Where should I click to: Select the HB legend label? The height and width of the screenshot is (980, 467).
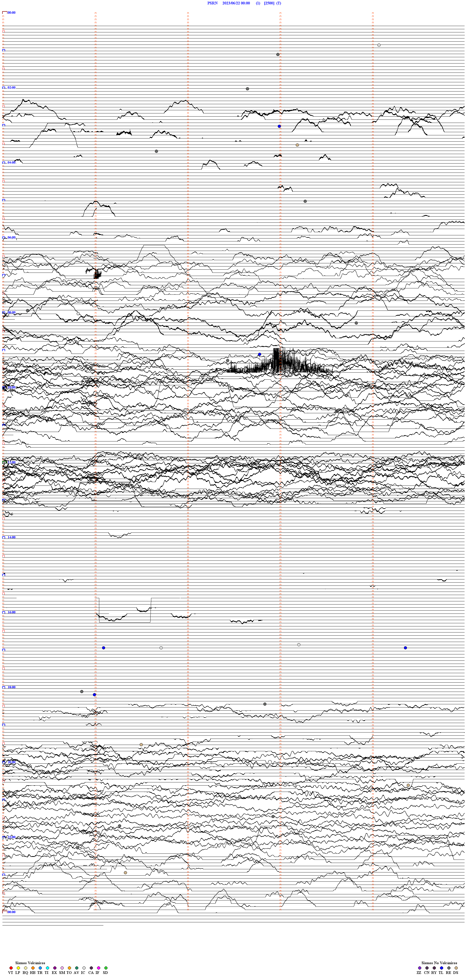33,973
